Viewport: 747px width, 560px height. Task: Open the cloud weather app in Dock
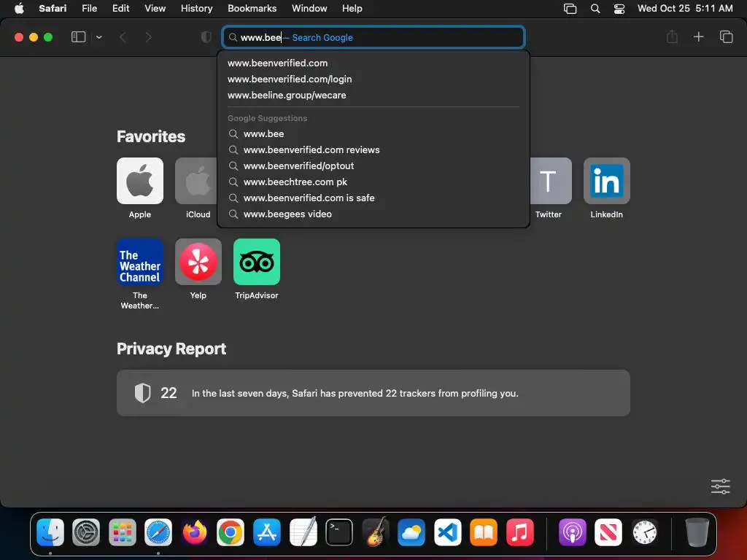[x=411, y=532]
